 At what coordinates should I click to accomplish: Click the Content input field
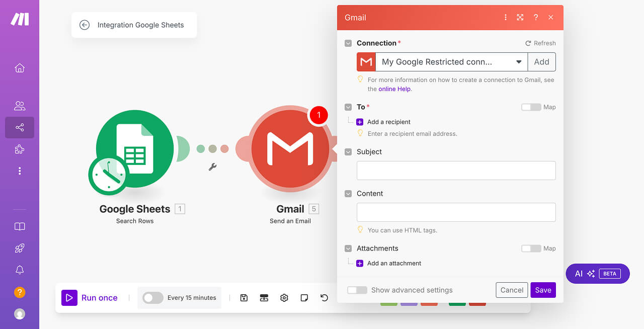coord(456,212)
